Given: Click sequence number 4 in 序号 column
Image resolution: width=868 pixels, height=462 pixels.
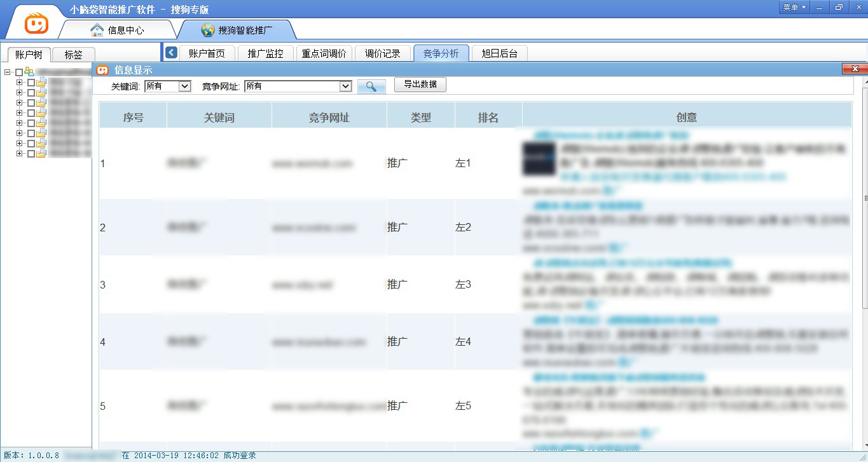Looking at the screenshot, I should pos(103,343).
